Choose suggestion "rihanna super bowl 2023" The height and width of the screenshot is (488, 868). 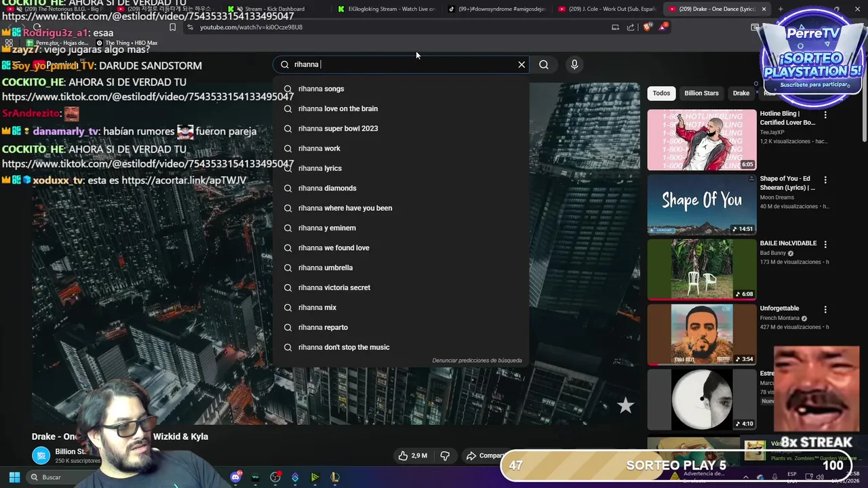click(x=401, y=128)
